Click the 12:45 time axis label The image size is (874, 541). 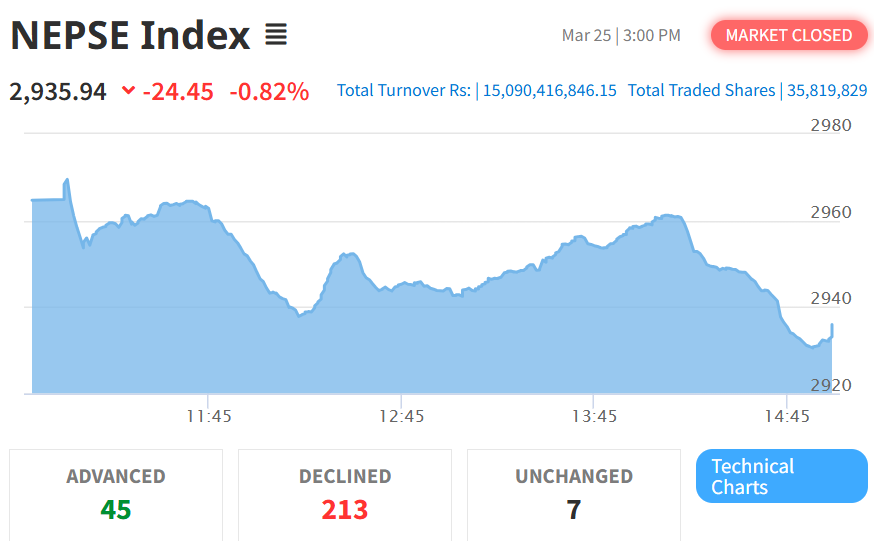pos(402,415)
